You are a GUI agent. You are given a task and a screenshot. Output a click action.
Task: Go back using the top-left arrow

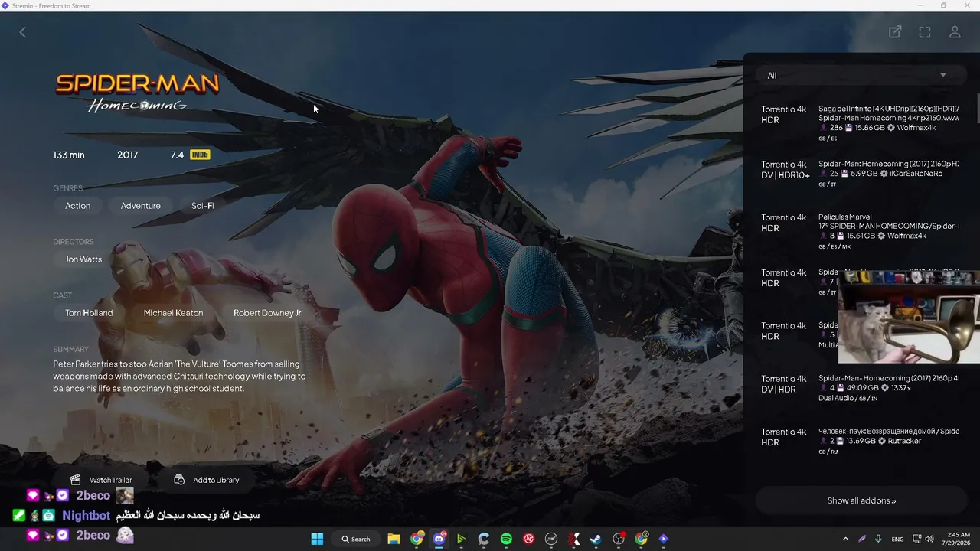coord(23,32)
